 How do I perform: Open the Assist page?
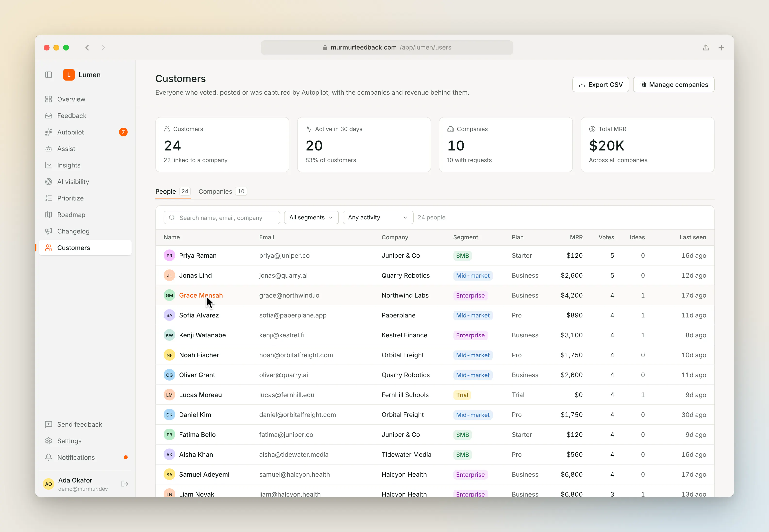(85, 149)
